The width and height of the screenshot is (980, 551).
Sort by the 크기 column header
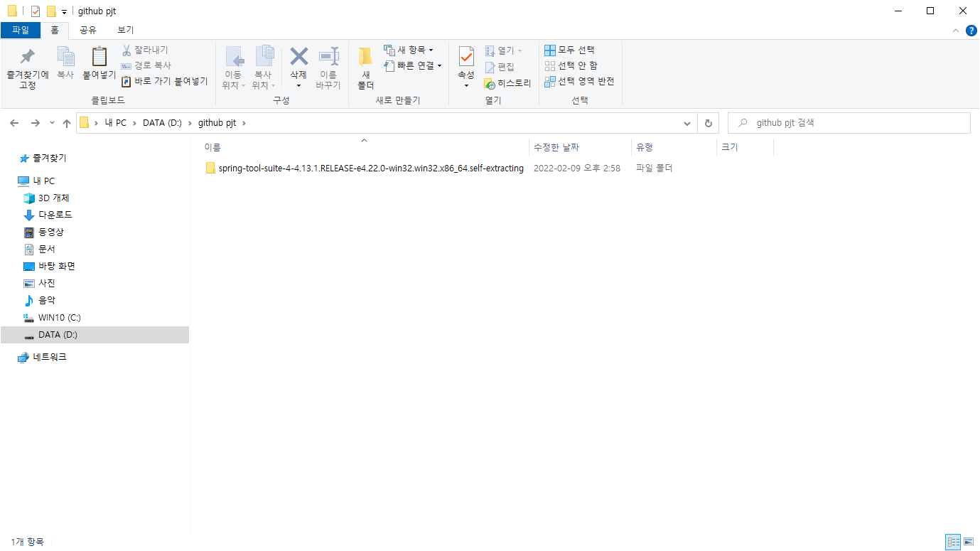click(729, 147)
